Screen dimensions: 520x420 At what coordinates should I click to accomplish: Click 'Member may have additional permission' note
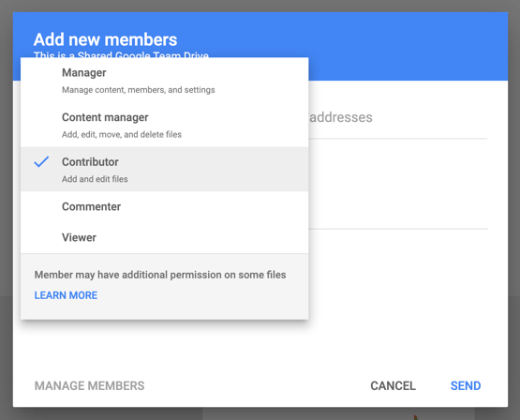coord(160,275)
